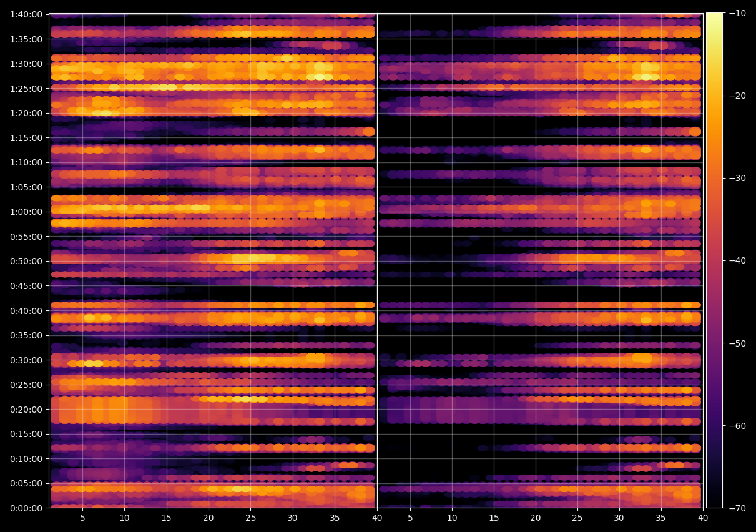The width and height of the screenshot is (756, 532).
Task: Click the 1:10:00 time axis label
Action: pyautogui.click(x=26, y=162)
